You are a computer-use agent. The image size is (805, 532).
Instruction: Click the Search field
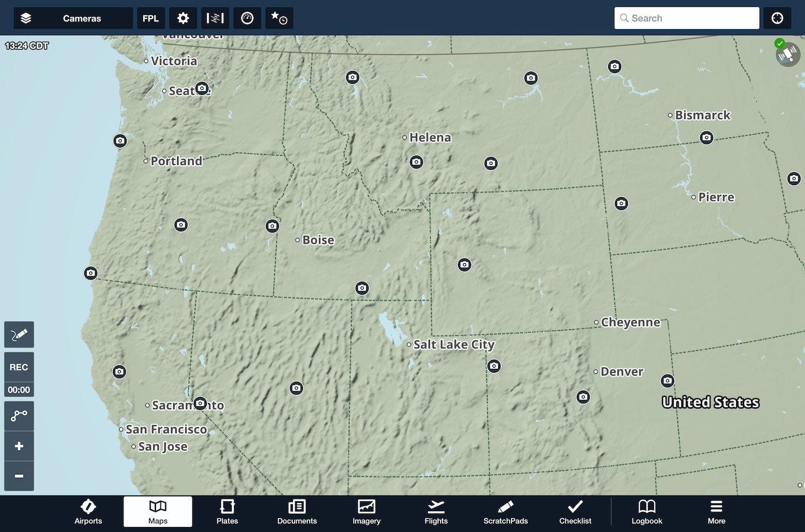[x=686, y=18]
